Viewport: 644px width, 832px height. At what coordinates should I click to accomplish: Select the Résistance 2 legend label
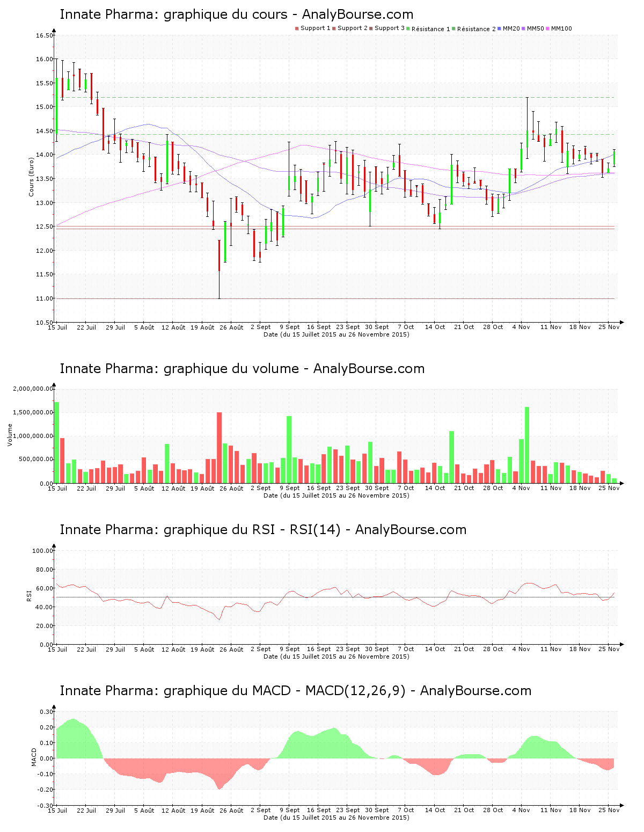[x=477, y=29]
